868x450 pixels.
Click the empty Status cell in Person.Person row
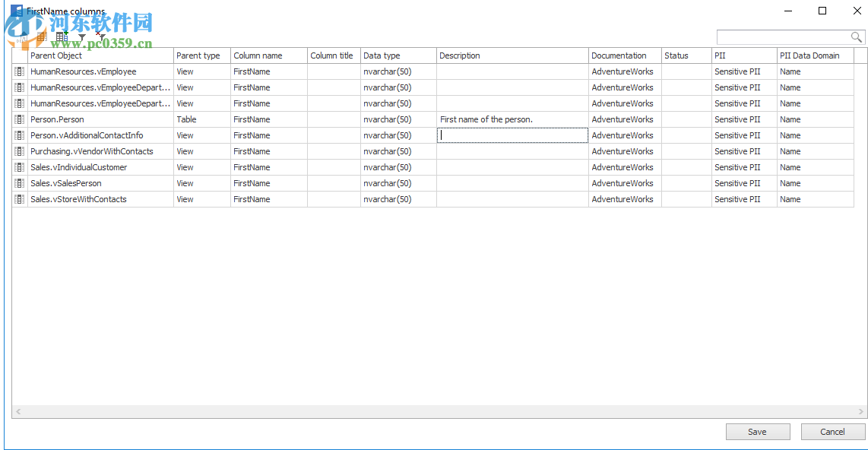[x=686, y=119]
